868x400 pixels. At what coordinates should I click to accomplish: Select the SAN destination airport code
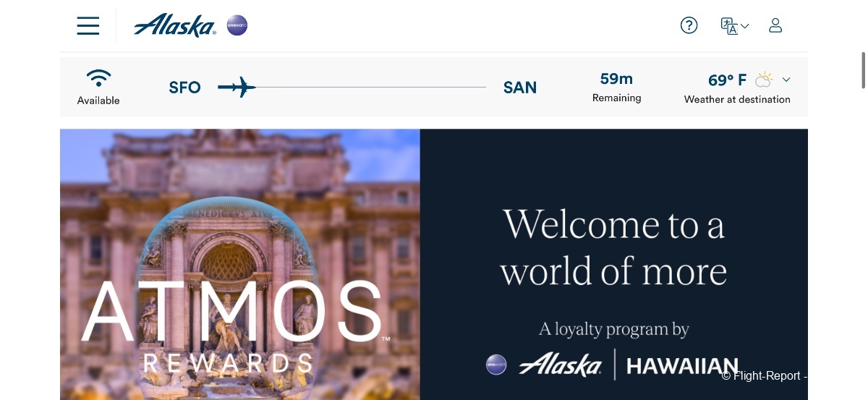[520, 88]
